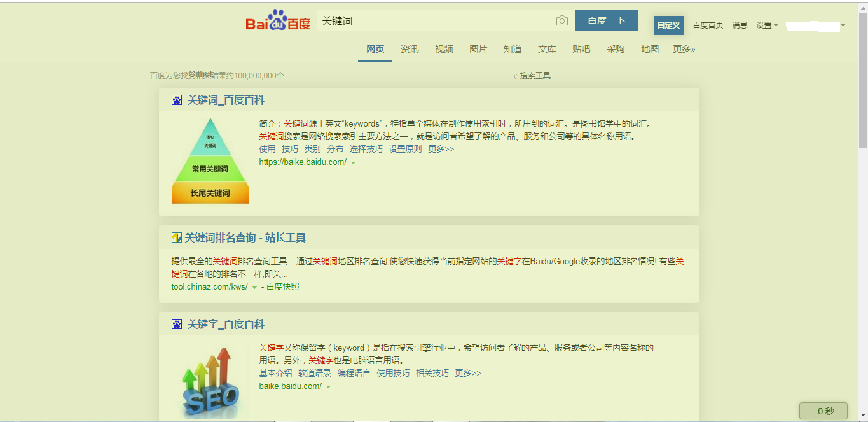Click the 百度一下 search button
This screenshot has height=422, width=868.
tap(607, 20)
